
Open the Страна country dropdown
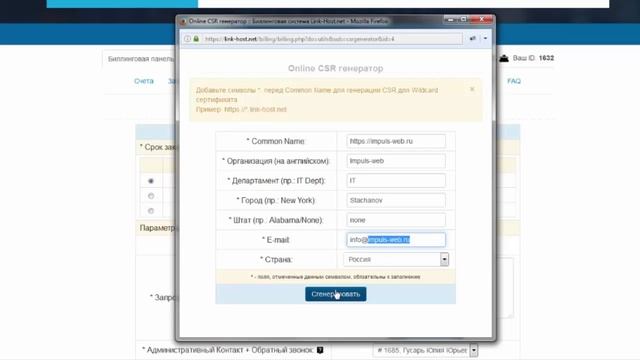[444, 260]
